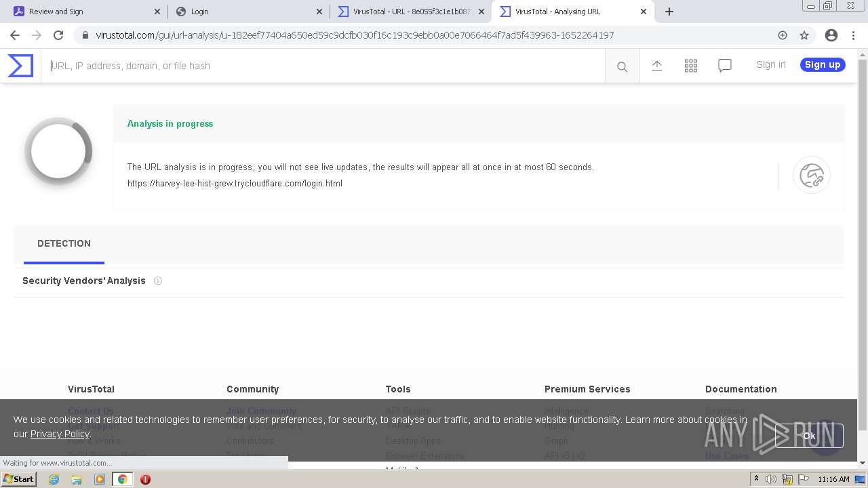Click the URL link globe icon
The width and height of the screenshot is (868, 488).
point(812,175)
